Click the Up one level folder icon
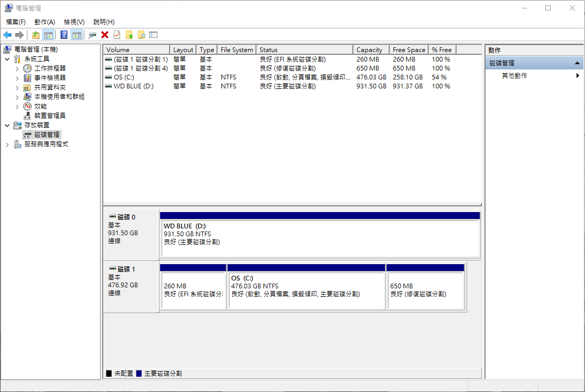Viewport: 585px width, 392px height. pos(35,35)
